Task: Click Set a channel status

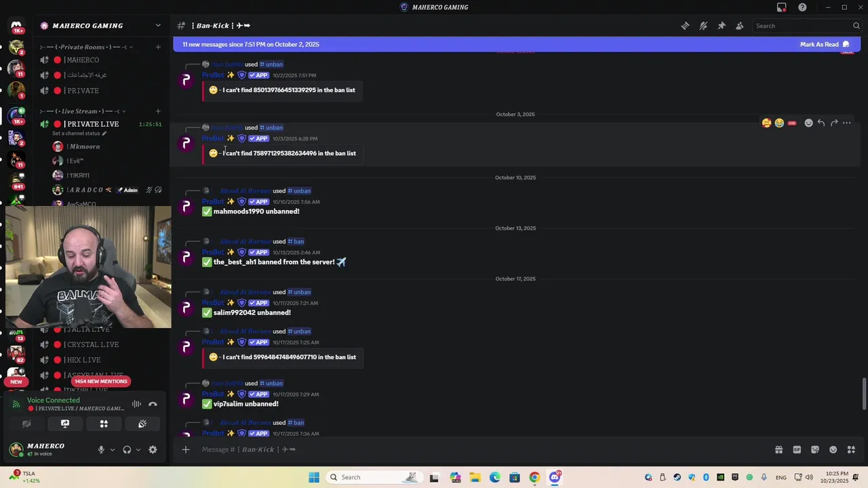Action: coord(79,134)
